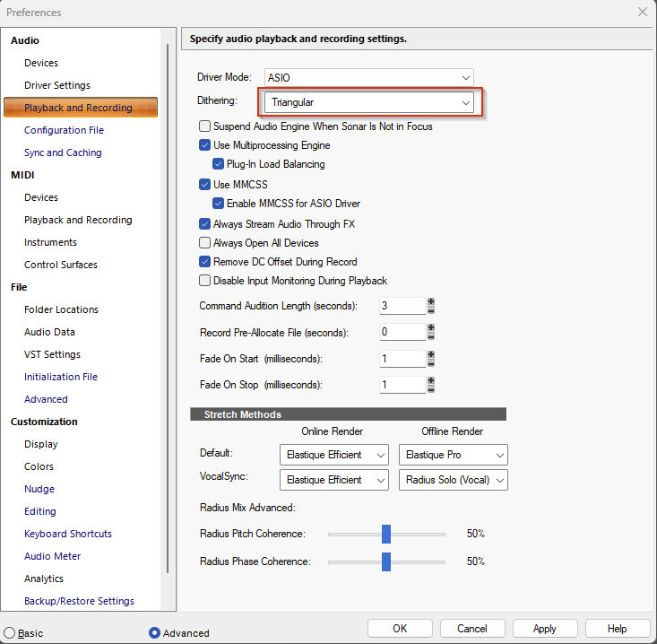657x644 pixels.
Task: Increase Fade On Start milliseconds
Action: coord(431,354)
